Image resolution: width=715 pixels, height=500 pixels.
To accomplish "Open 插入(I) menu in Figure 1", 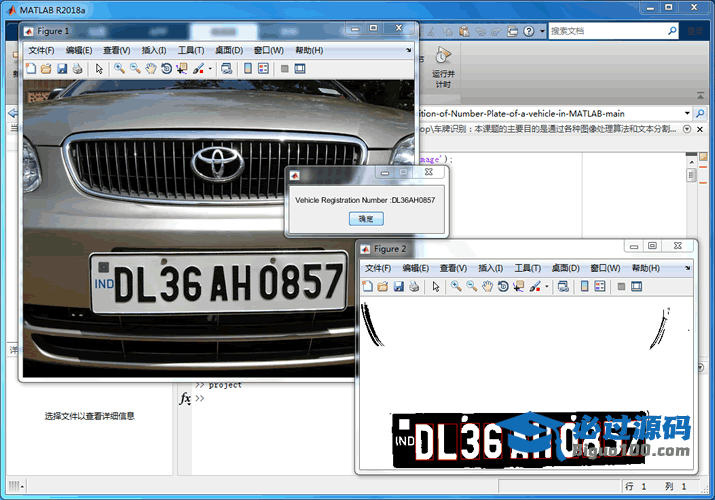I will pyautogui.click(x=154, y=50).
